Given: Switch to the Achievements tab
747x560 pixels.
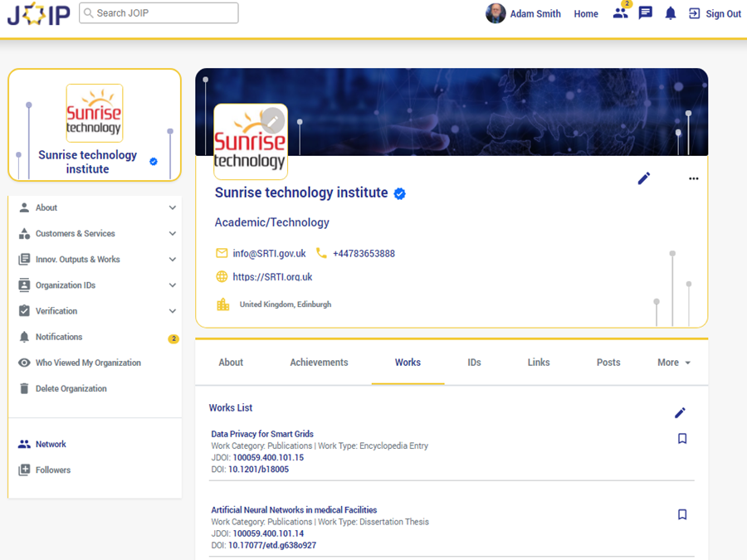Looking at the screenshot, I should coord(319,363).
